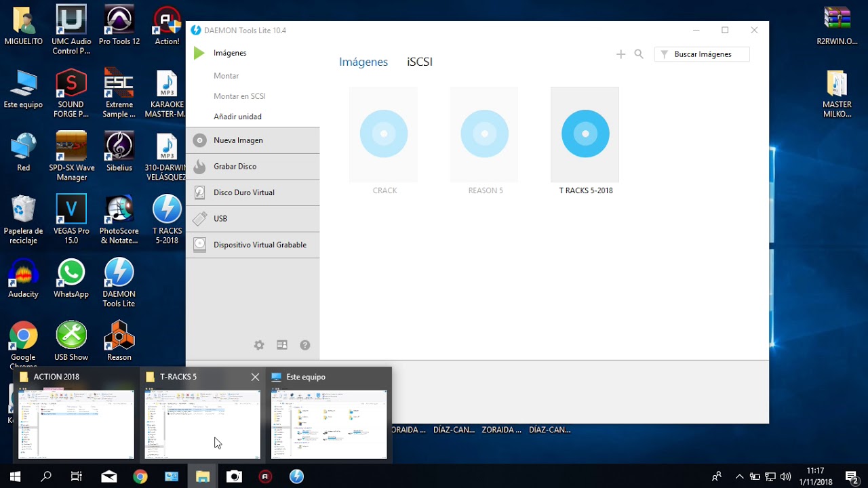The height and width of the screenshot is (488, 868).
Task: Click the USB stick icon
Action: (199, 219)
